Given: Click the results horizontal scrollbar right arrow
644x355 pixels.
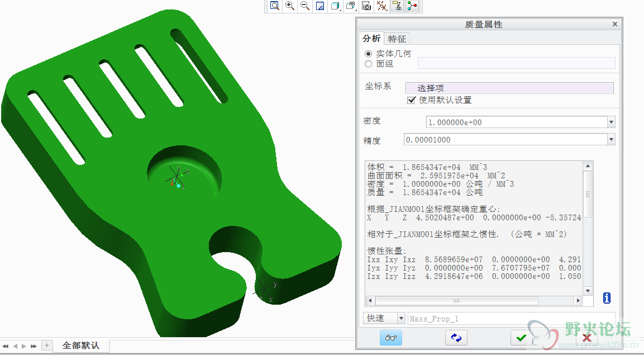Looking at the screenshot, I should point(578,300).
